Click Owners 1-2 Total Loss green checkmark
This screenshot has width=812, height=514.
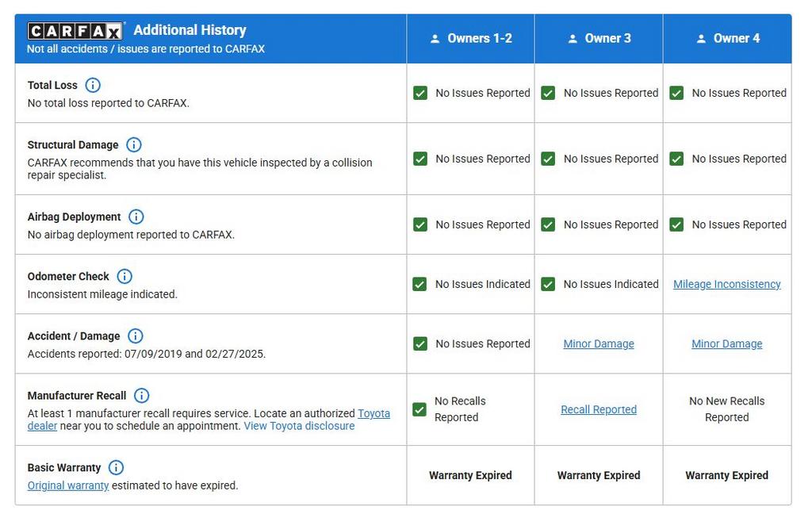pyautogui.click(x=420, y=93)
